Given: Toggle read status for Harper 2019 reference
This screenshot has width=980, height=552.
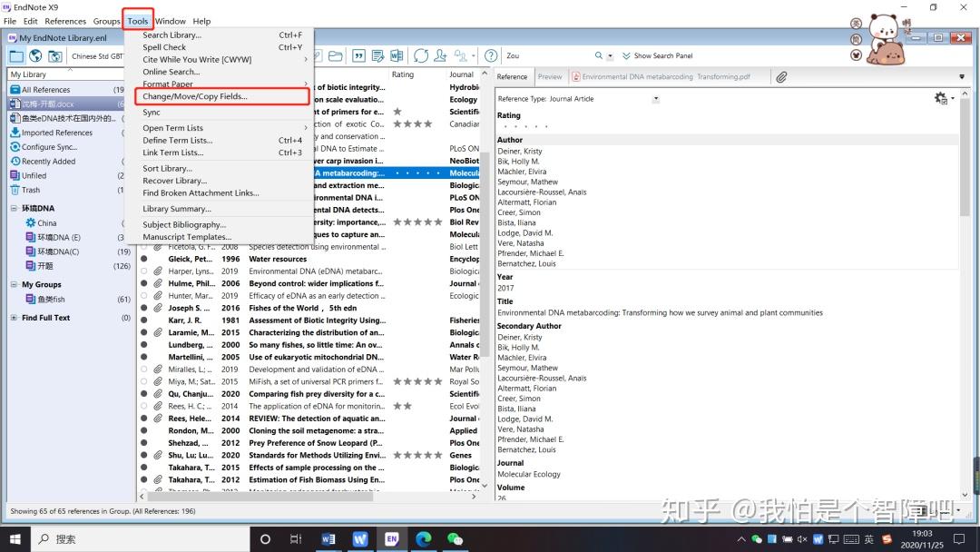Looking at the screenshot, I should (x=143, y=271).
